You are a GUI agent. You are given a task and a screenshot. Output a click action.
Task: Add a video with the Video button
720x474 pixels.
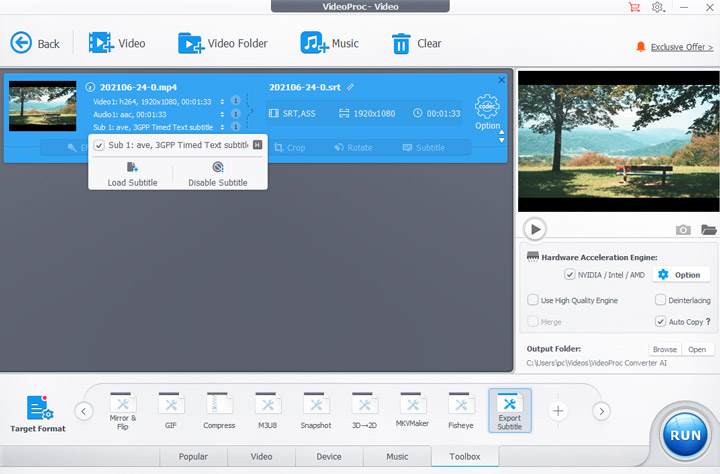point(117,43)
